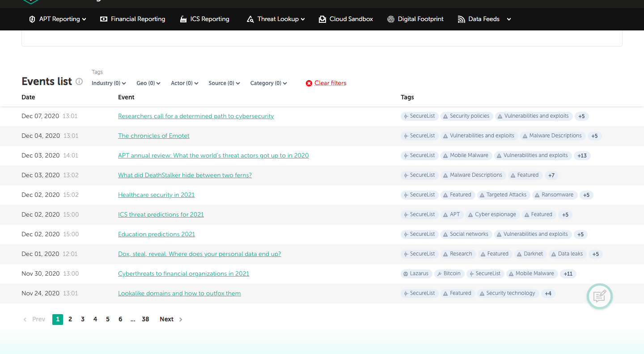This screenshot has height=354, width=644.
Task: Show +4 more tags for Lookalike domains
Action: coord(548,294)
